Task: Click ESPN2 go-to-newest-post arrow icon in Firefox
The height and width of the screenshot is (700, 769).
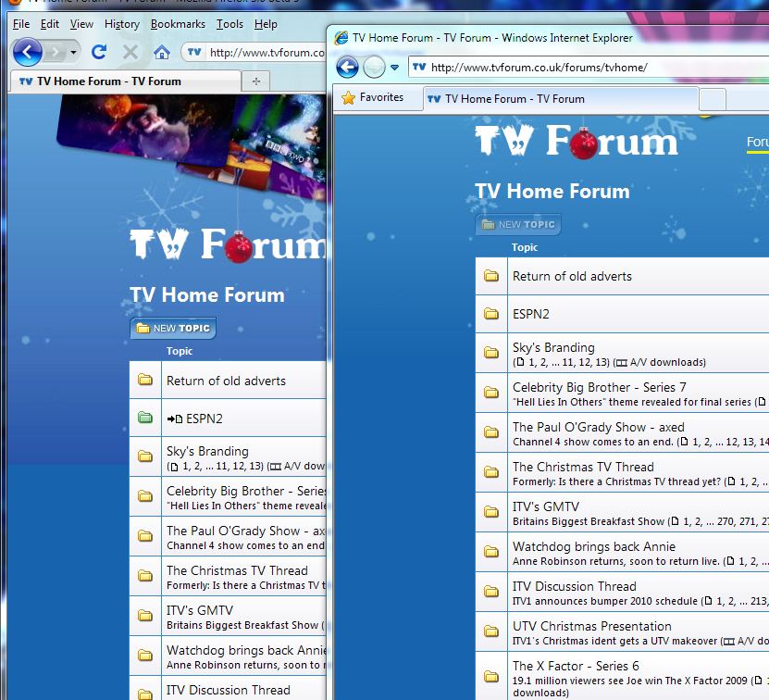Action: [x=175, y=419]
